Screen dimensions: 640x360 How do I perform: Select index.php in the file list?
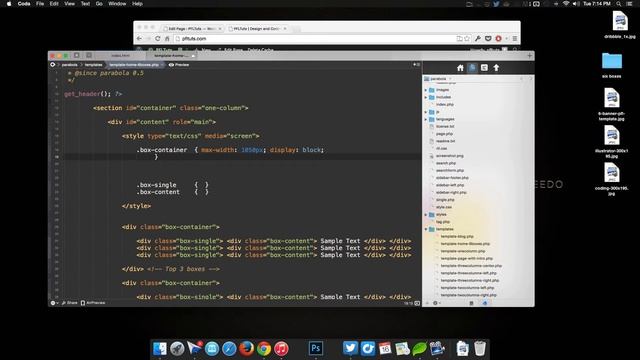[x=444, y=104]
